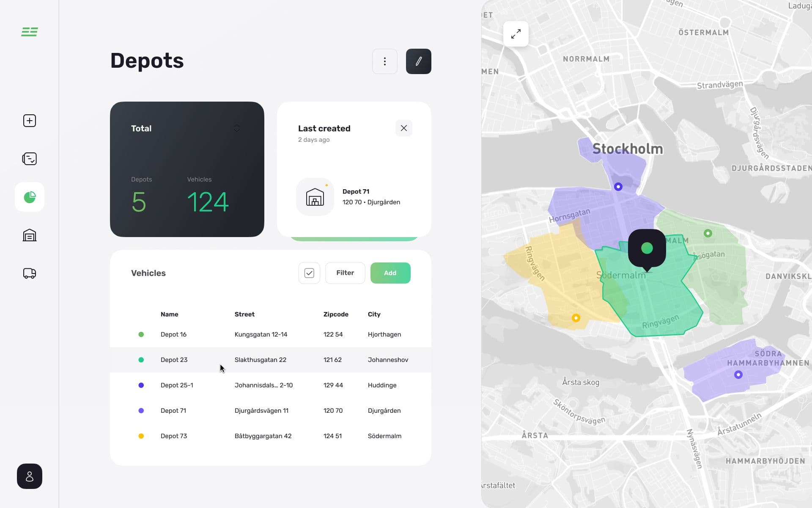Open the user profile icon at bottom left
The height and width of the screenshot is (508, 812).
pos(29,476)
